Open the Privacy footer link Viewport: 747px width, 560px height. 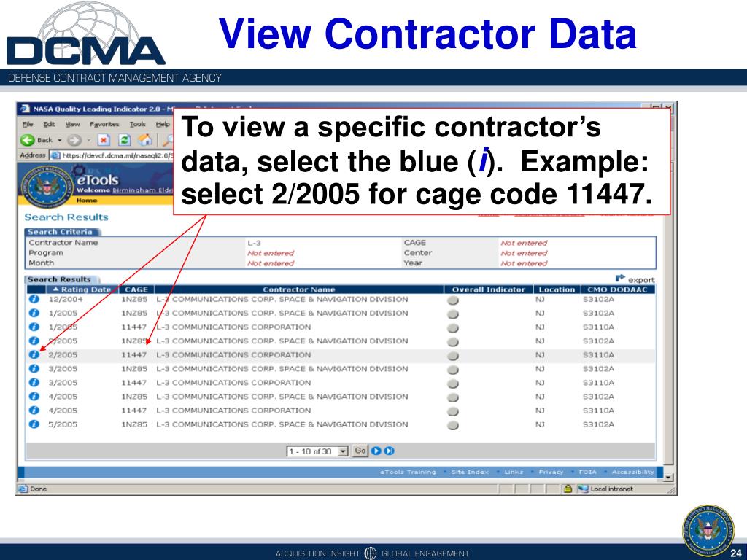click(551, 472)
